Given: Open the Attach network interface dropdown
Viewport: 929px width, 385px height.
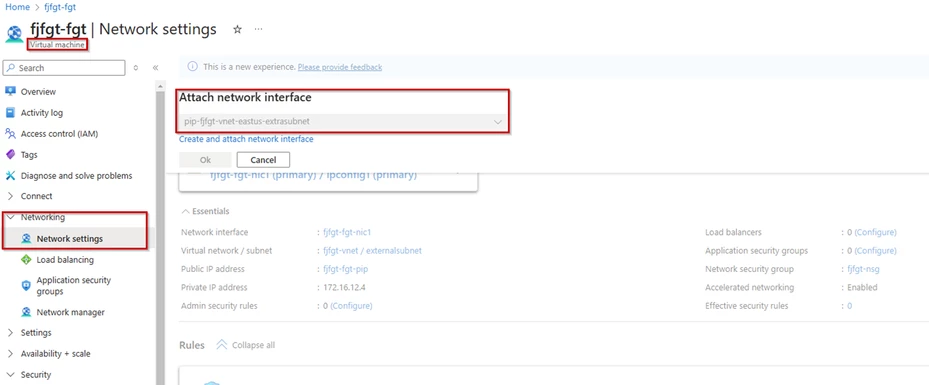Looking at the screenshot, I should [x=343, y=121].
